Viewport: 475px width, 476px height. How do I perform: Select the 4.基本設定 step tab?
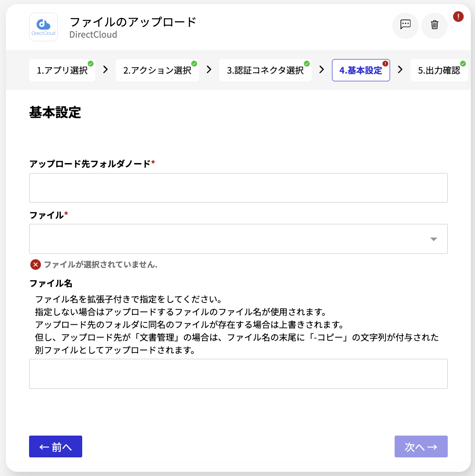point(361,70)
